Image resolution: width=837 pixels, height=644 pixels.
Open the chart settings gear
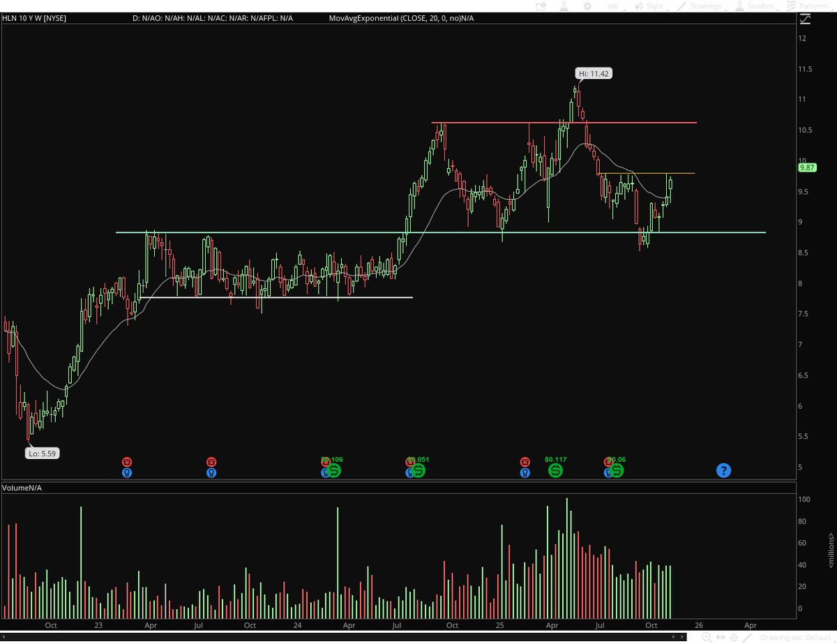click(x=587, y=6)
